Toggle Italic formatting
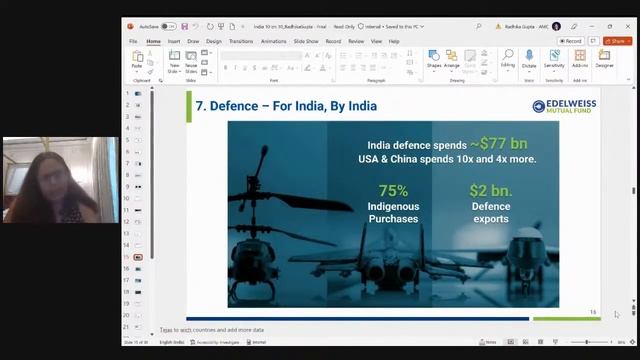The image size is (640, 360). pos(235,68)
